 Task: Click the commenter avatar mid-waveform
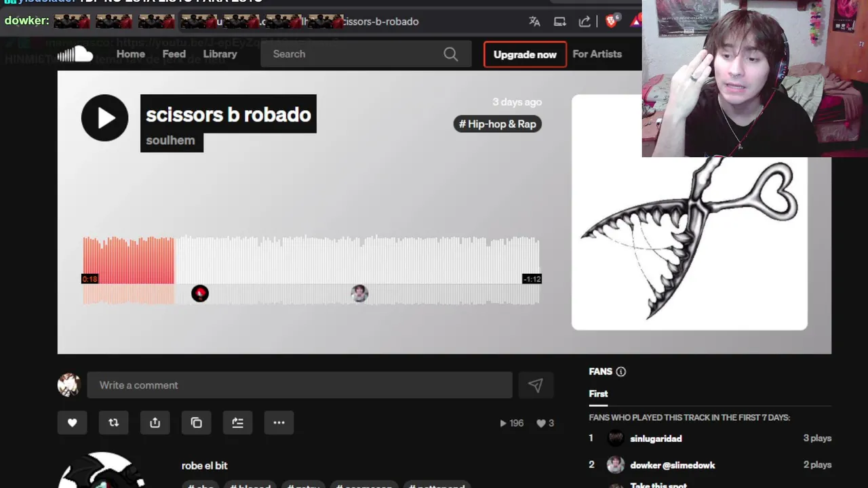(359, 293)
